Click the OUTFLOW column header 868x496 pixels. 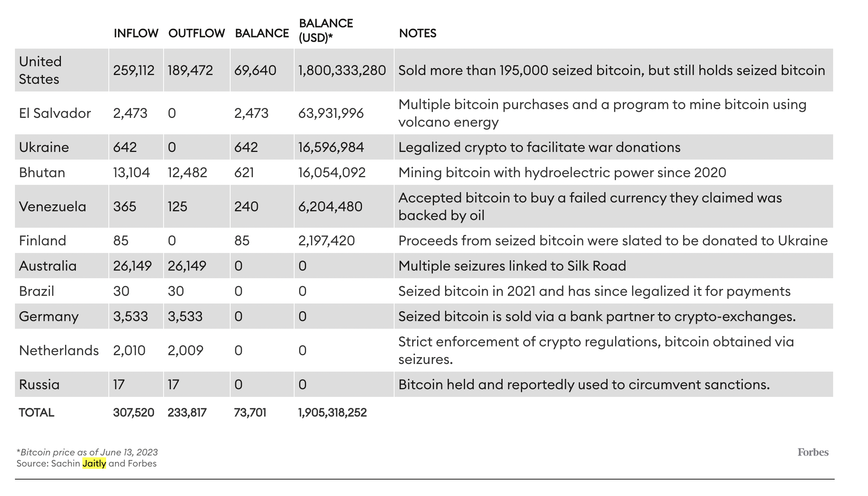[197, 33]
